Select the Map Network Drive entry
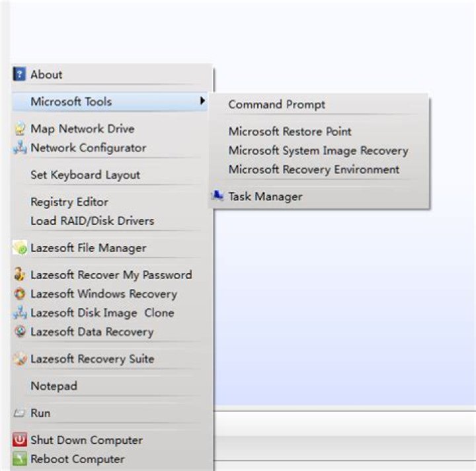 (112, 129)
